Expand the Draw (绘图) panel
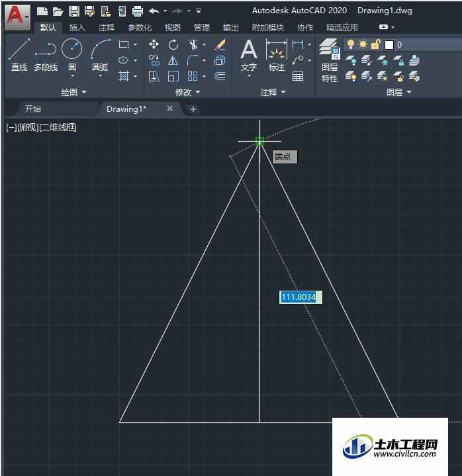The image size is (462, 476). point(73,92)
